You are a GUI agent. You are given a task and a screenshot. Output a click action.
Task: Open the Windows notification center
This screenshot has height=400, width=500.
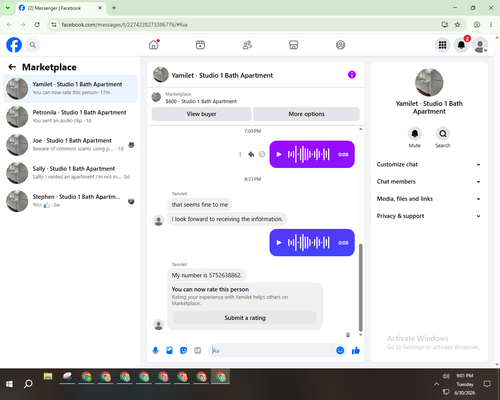(x=487, y=384)
